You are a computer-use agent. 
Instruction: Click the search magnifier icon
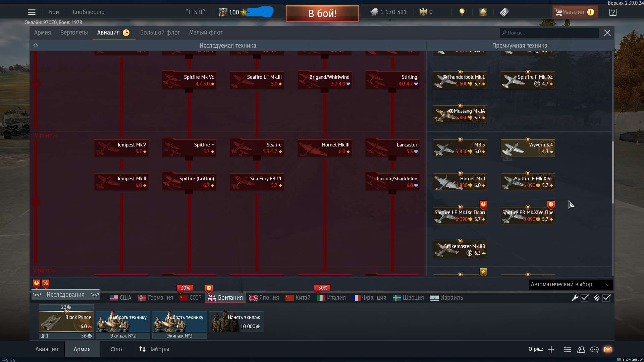click(x=504, y=33)
